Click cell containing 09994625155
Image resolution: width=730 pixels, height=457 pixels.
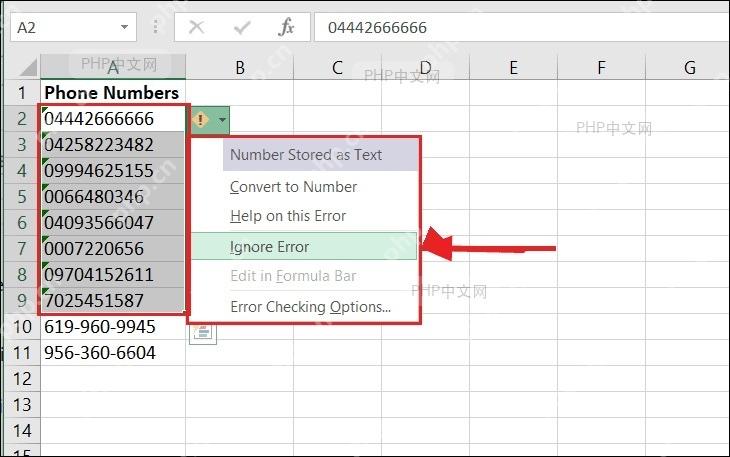pos(113,171)
